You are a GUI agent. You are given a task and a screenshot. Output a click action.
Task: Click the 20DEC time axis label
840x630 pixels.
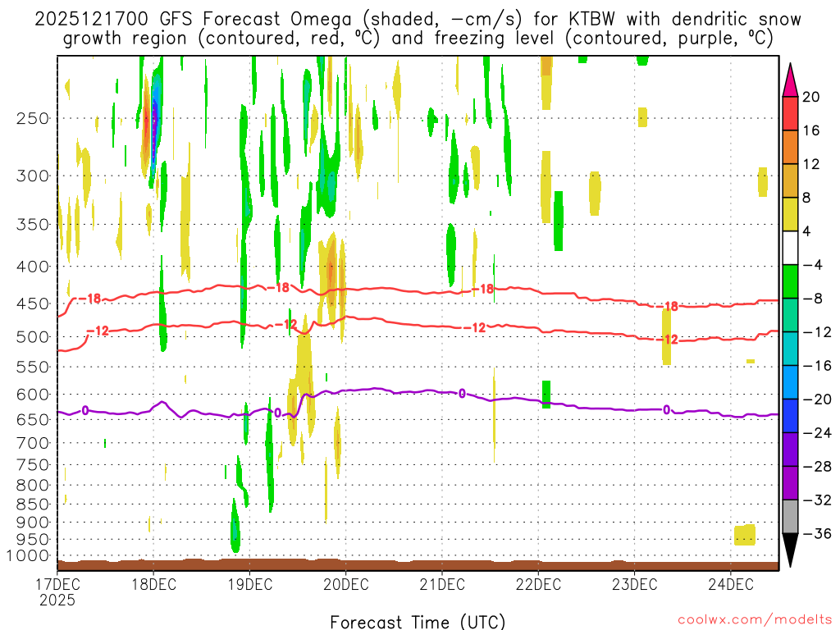coord(345,584)
